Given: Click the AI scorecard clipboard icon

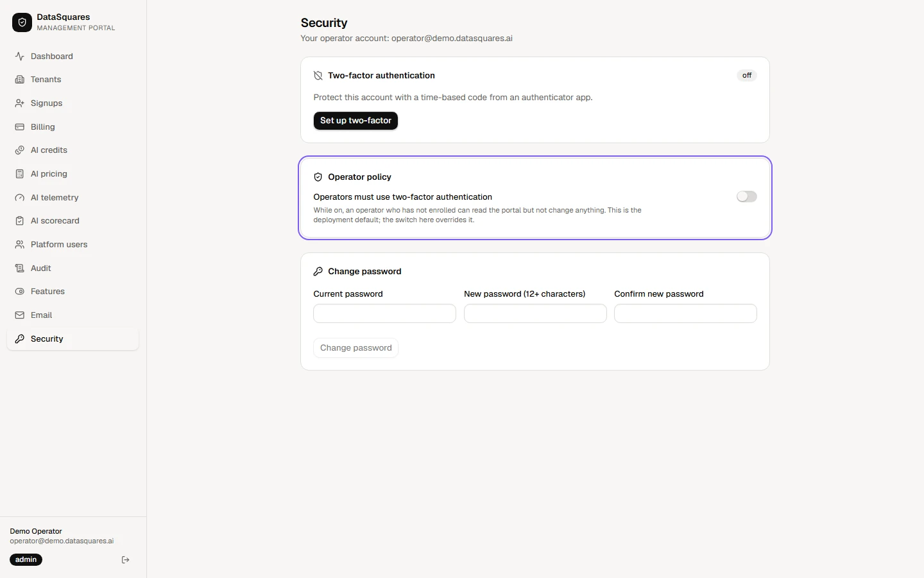Looking at the screenshot, I should [x=20, y=221].
